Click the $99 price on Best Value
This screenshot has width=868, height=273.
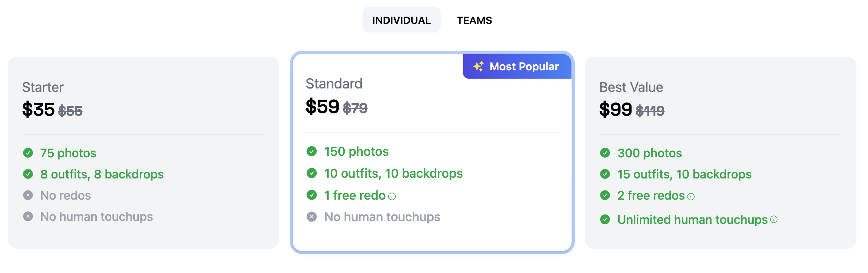(x=615, y=109)
